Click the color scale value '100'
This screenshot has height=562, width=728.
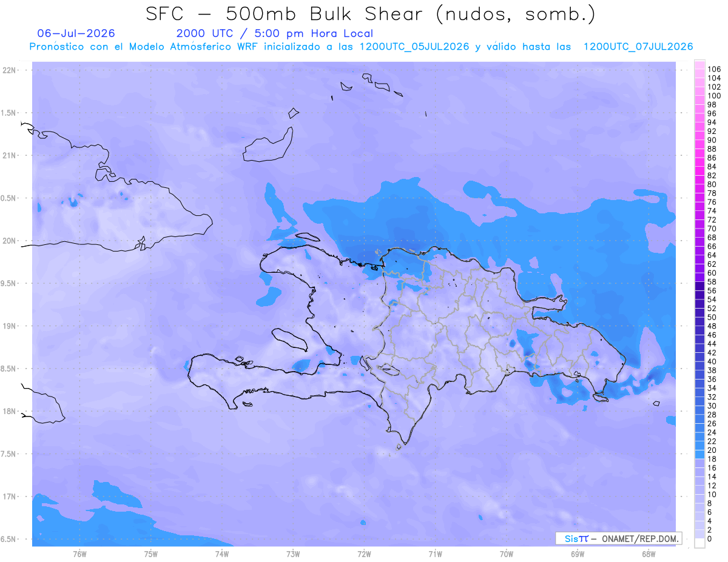coord(714,96)
